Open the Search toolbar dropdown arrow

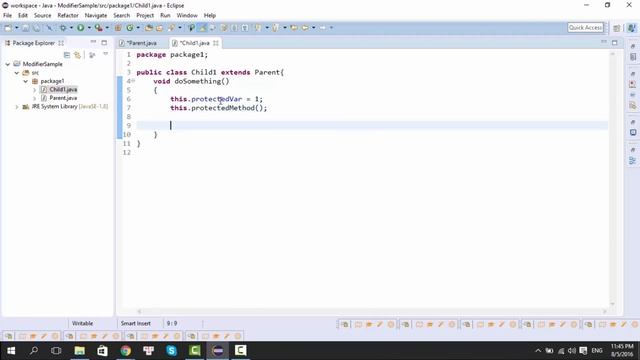pos(180,28)
